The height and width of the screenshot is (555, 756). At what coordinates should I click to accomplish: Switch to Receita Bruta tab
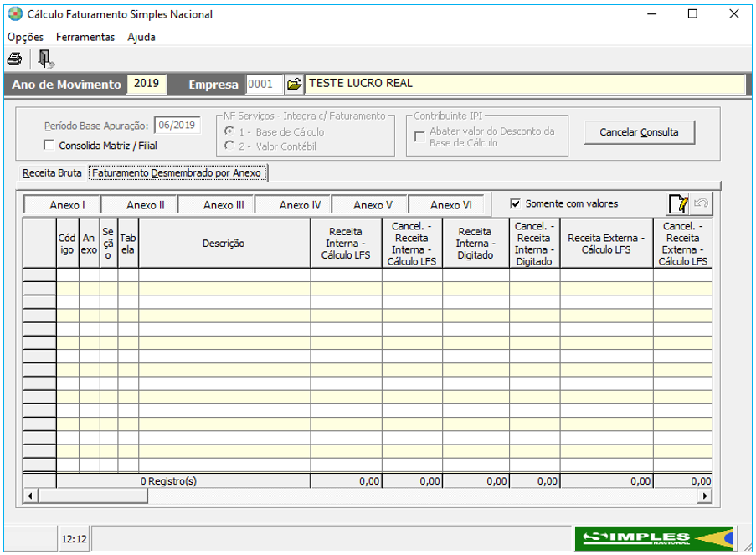[52, 173]
